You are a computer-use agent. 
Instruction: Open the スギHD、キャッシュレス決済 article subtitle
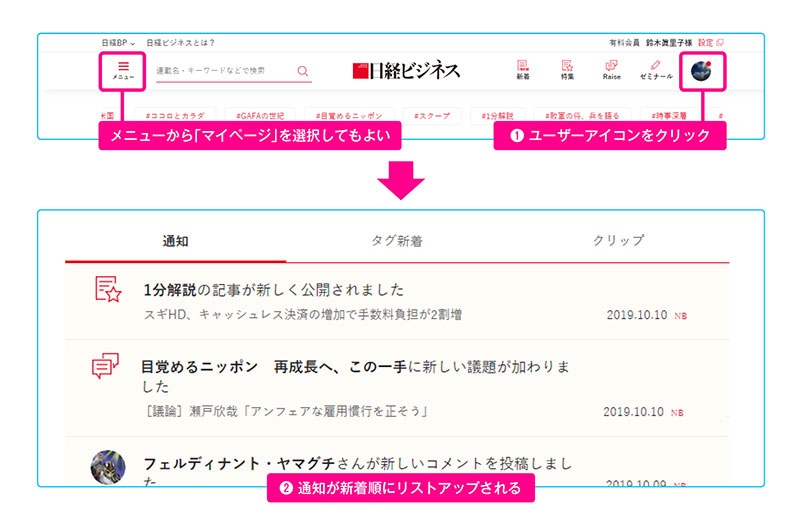[x=303, y=314]
